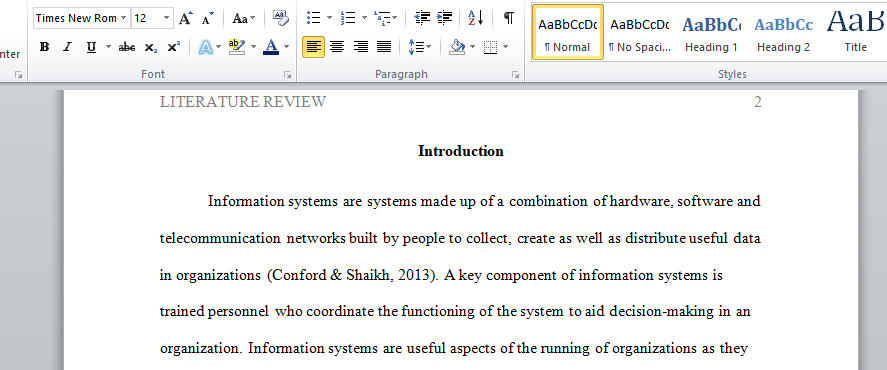
Task: Select Center alignment
Action: tap(337, 48)
